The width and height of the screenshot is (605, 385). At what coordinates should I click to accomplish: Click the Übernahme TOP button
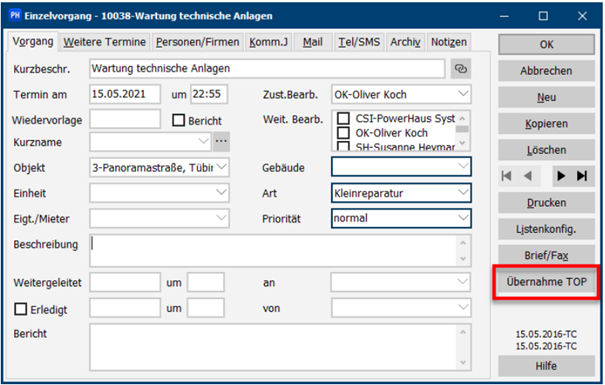tap(546, 282)
